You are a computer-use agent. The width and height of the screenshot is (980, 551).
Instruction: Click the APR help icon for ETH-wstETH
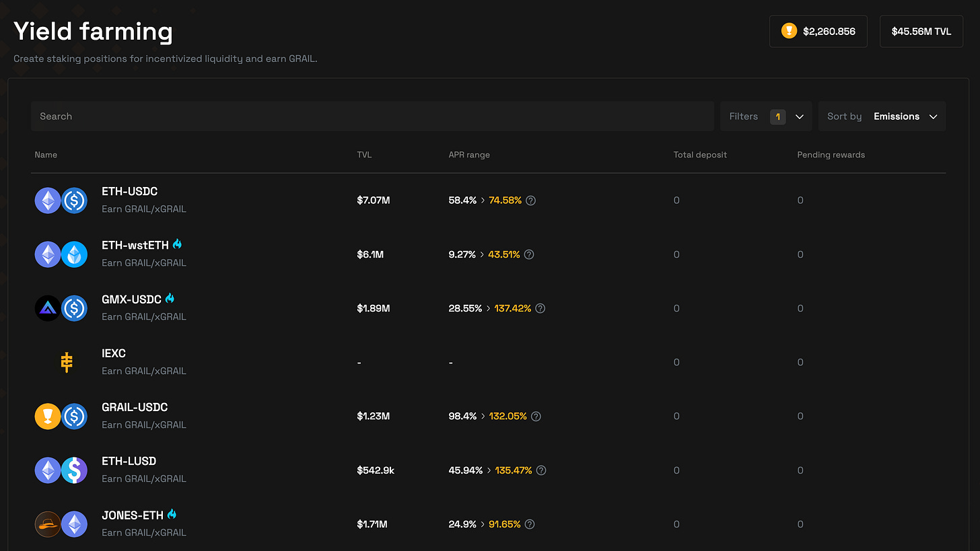click(x=529, y=254)
